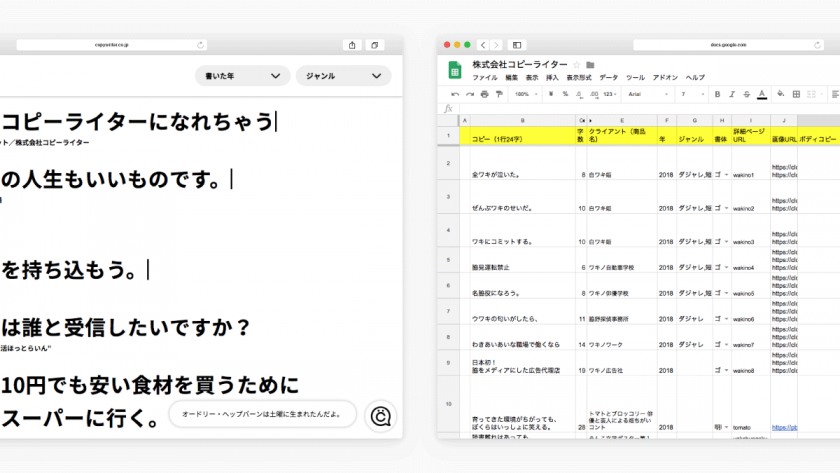Click the round copywriter logo button
The width and height of the screenshot is (840, 473).
[x=380, y=416]
